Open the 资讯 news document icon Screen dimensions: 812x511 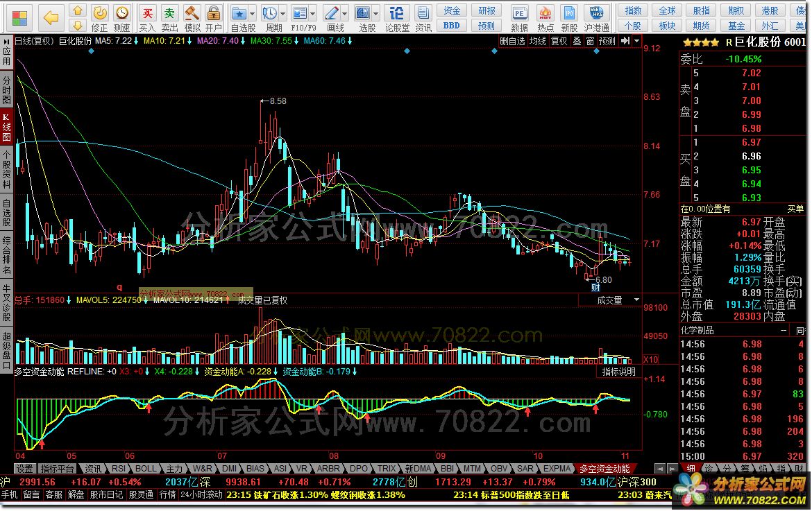tap(423, 13)
